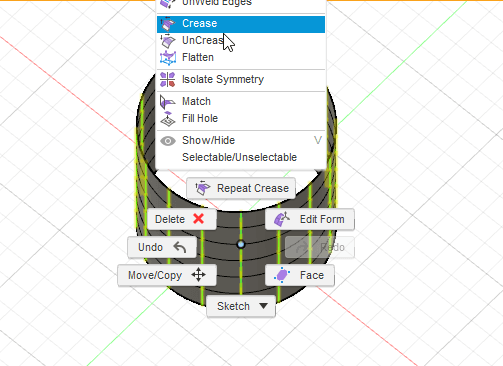Click the Edit Form button
The image size is (503, 366).
pyautogui.click(x=310, y=219)
